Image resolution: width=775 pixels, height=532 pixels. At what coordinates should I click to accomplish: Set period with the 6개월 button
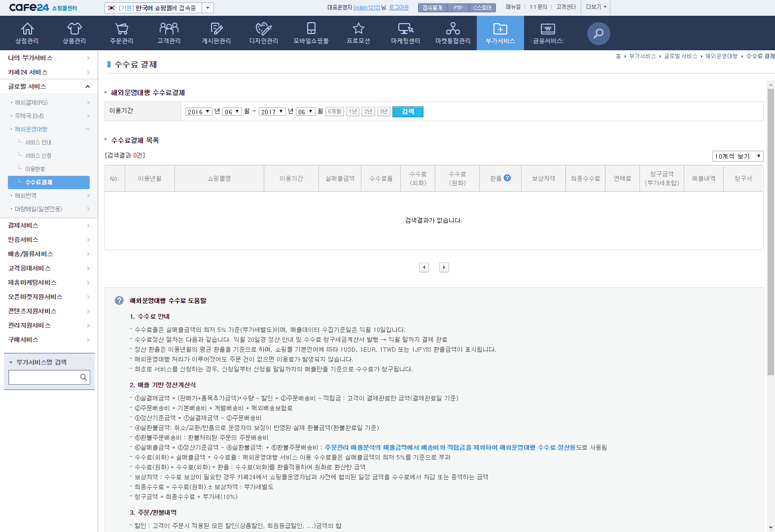pyautogui.click(x=335, y=112)
